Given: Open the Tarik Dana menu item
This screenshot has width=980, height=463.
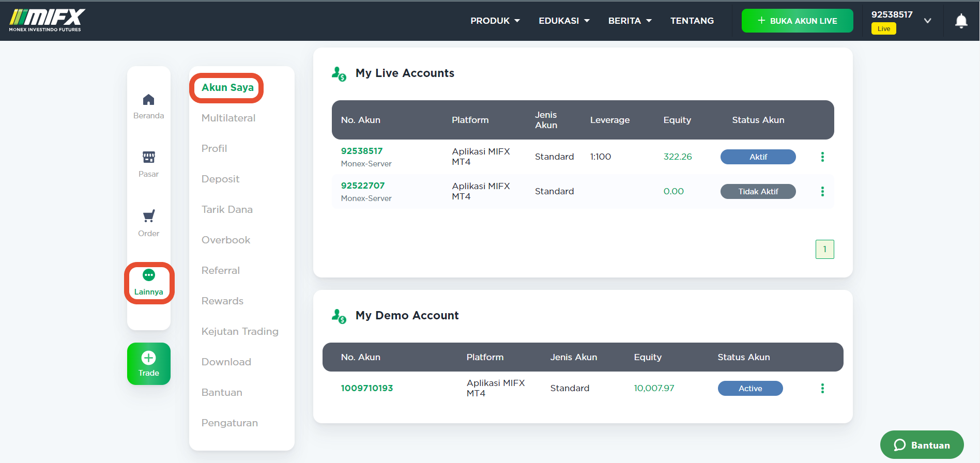Looking at the screenshot, I should pos(227,209).
